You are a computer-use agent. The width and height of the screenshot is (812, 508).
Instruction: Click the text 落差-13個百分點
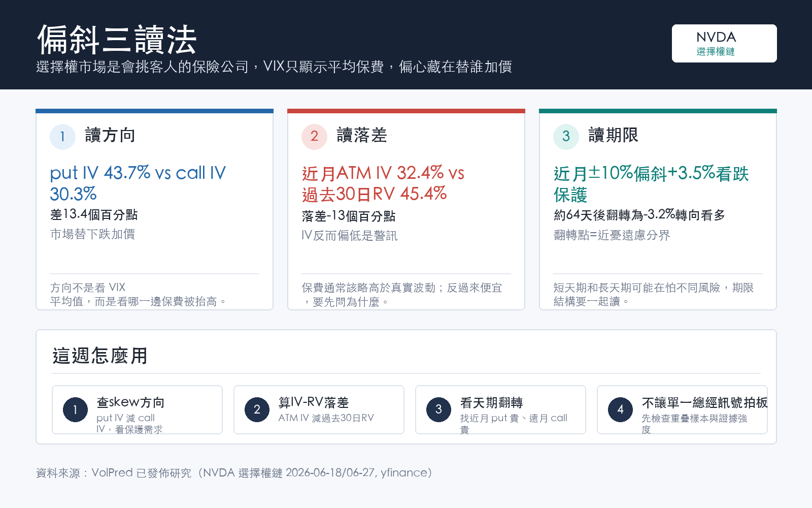tap(349, 216)
